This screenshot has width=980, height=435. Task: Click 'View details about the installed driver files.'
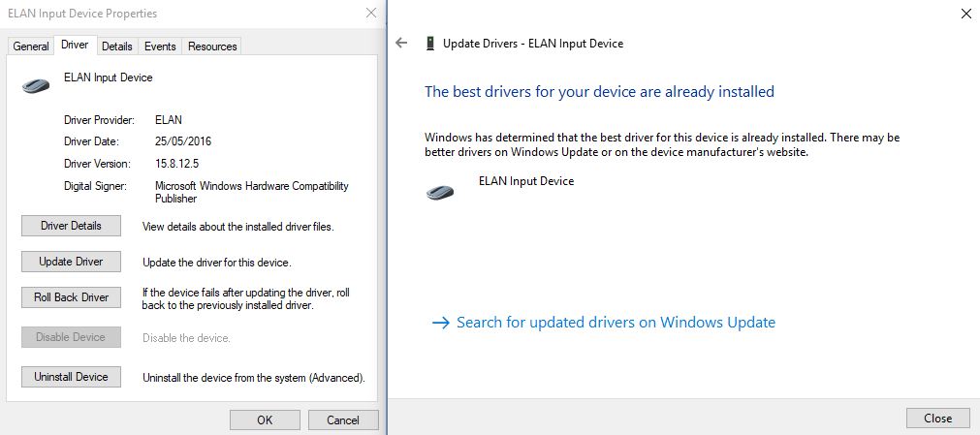coord(238,227)
